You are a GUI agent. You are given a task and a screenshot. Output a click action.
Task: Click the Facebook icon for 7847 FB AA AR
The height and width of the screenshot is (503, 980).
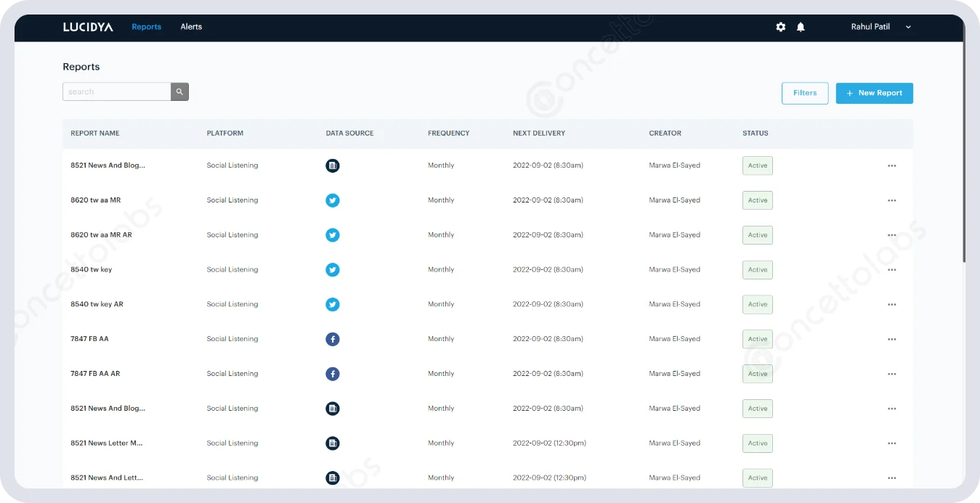click(x=333, y=374)
